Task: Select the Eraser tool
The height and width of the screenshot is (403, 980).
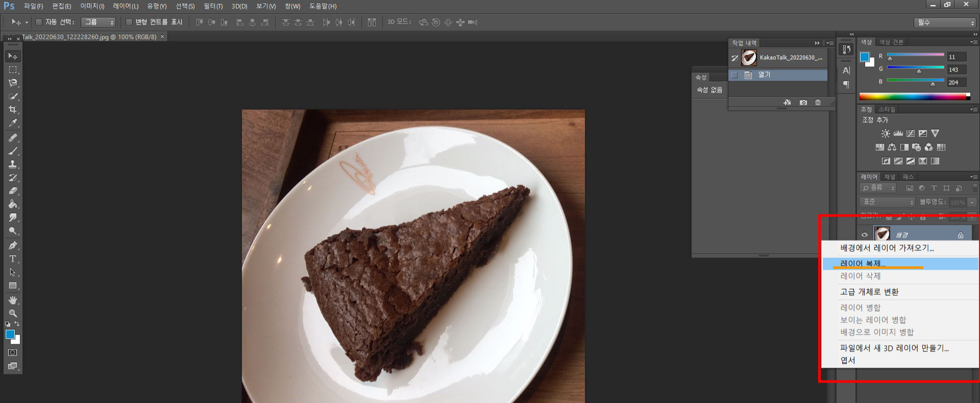Action: 13,191
